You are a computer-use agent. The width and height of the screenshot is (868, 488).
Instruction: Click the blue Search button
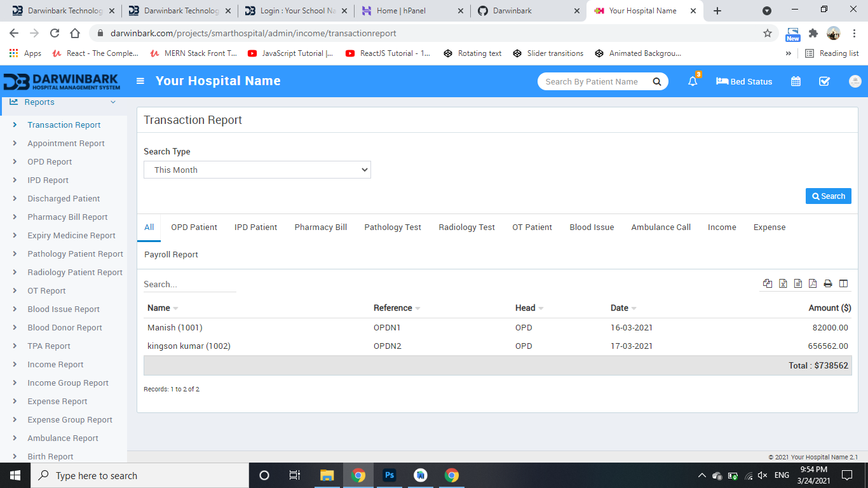coord(828,196)
